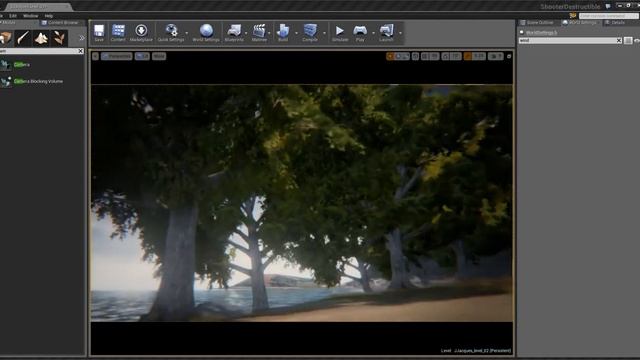This screenshot has width=640, height=360.
Task: Expand Compile options dropdown arrow
Action: 324,33
